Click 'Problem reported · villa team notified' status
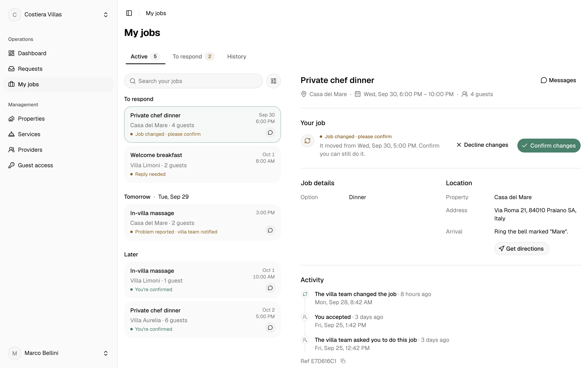This screenshot has height=368, width=588. pyautogui.click(x=176, y=232)
